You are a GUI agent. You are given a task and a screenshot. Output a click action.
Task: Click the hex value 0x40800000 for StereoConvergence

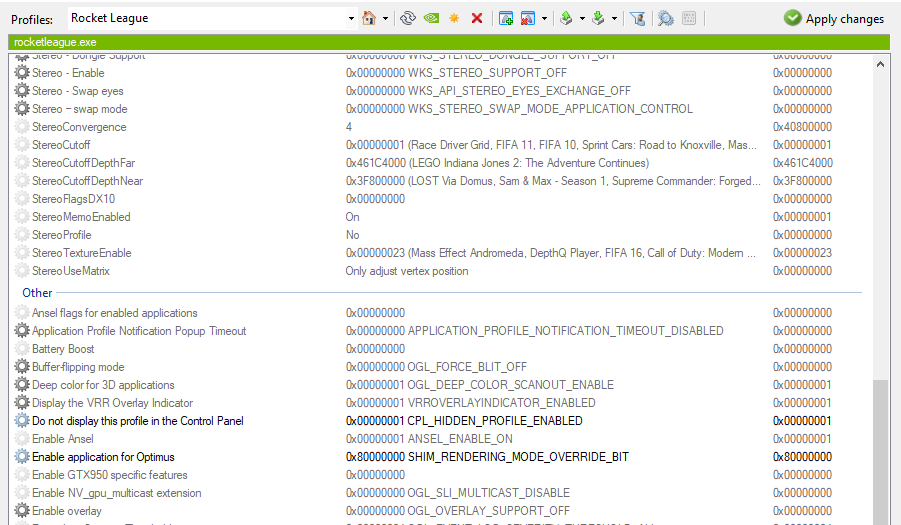pos(802,127)
